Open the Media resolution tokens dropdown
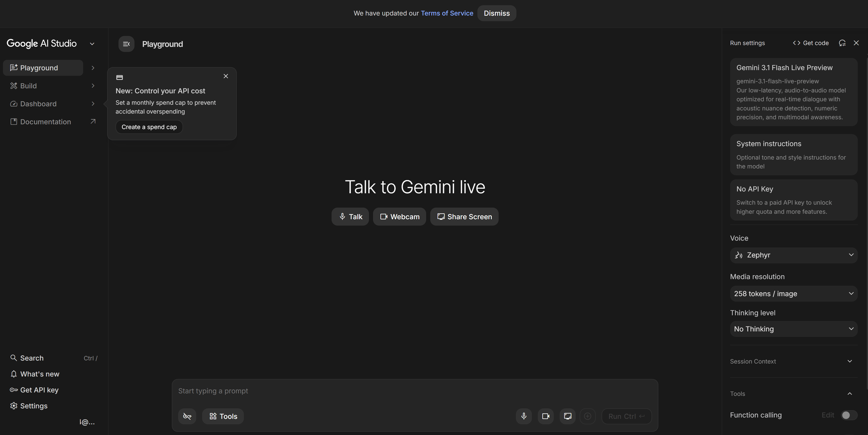 point(793,293)
